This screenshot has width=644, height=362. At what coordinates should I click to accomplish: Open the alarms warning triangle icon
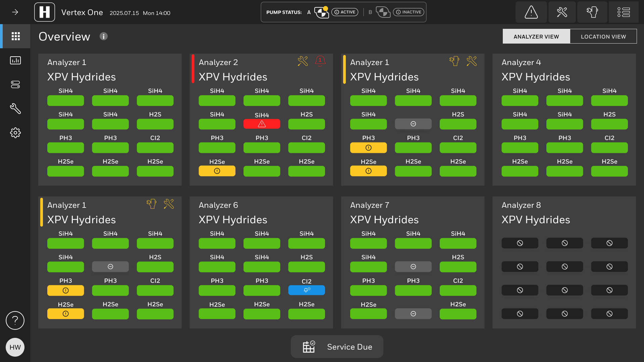click(x=531, y=12)
